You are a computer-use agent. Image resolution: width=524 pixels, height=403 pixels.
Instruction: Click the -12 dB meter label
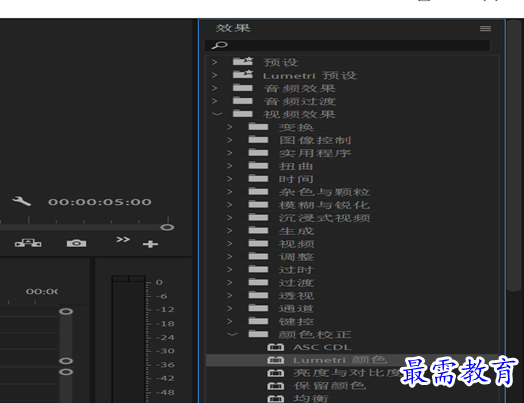coord(165,309)
